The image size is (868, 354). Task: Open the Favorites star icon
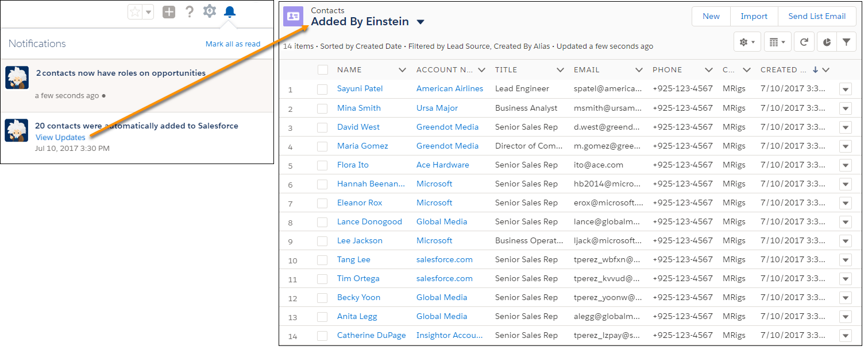tap(135, 12)
